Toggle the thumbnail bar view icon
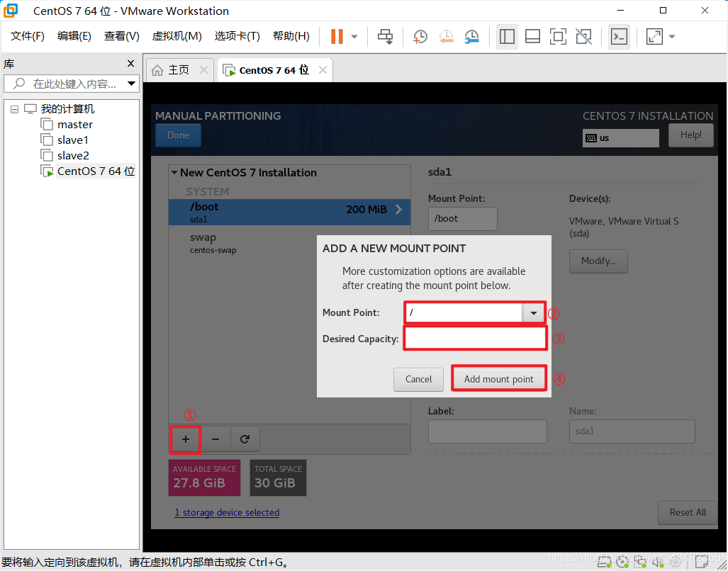 [x=532, y=36]
